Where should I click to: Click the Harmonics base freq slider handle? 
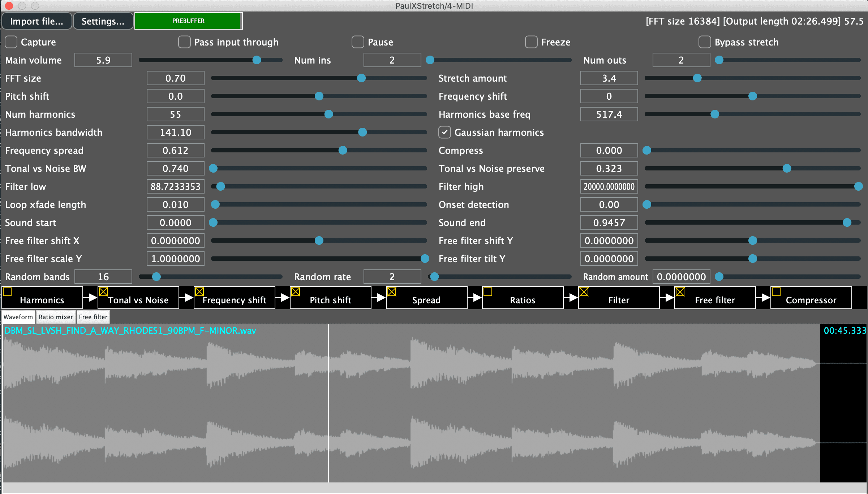click(x=715, y=114)
